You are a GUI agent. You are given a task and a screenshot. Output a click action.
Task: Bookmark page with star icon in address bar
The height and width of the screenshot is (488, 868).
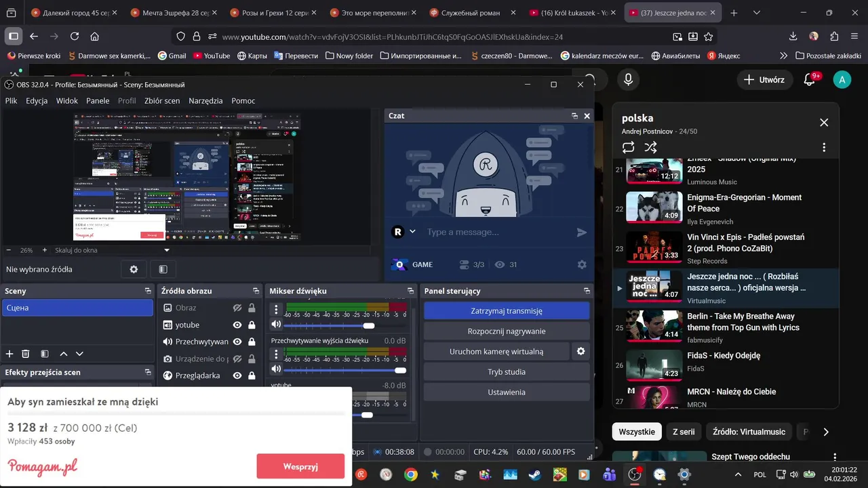click(709, 37)
